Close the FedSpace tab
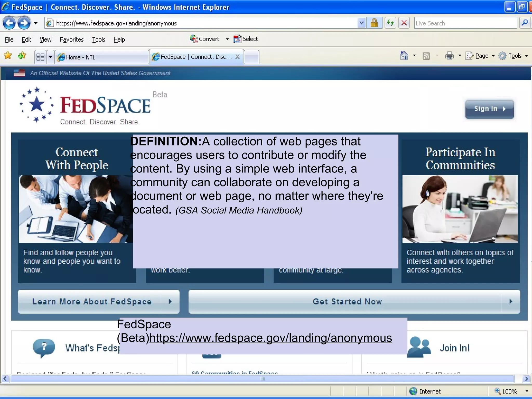The height and width of the screenshot is (399, 532). tap(237, 57)
